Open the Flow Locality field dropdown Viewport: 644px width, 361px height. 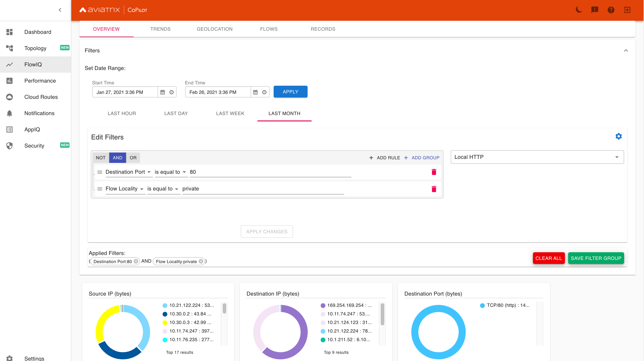click(125, 189)
